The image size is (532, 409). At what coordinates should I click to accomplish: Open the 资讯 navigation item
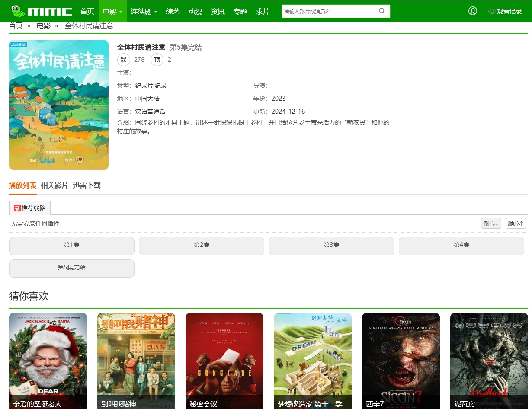pos(218,11)
